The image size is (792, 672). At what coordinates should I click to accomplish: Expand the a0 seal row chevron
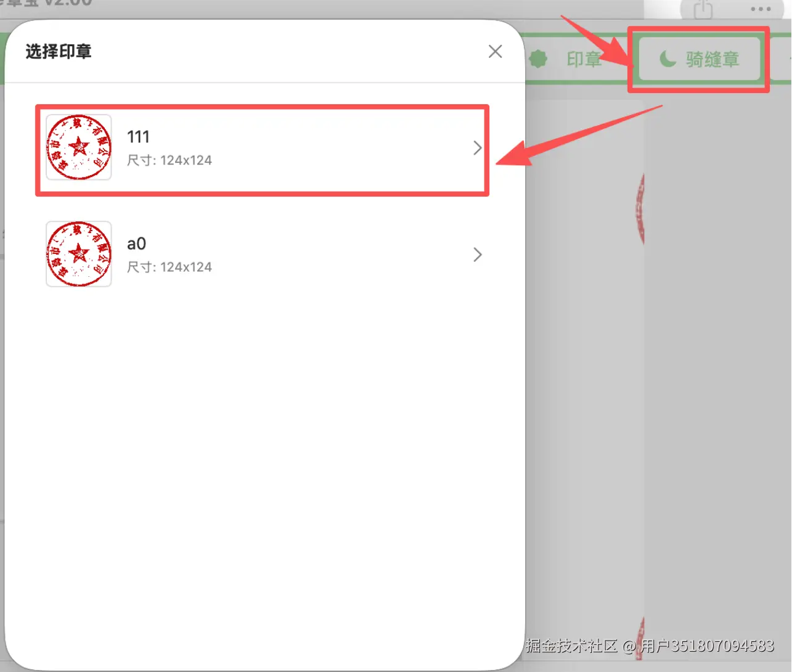pos(477,255)
